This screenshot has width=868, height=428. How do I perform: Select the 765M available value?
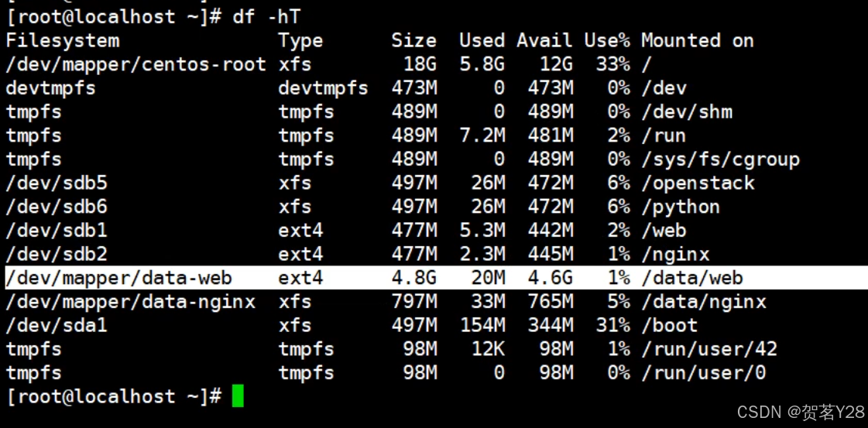click(551, 302)
